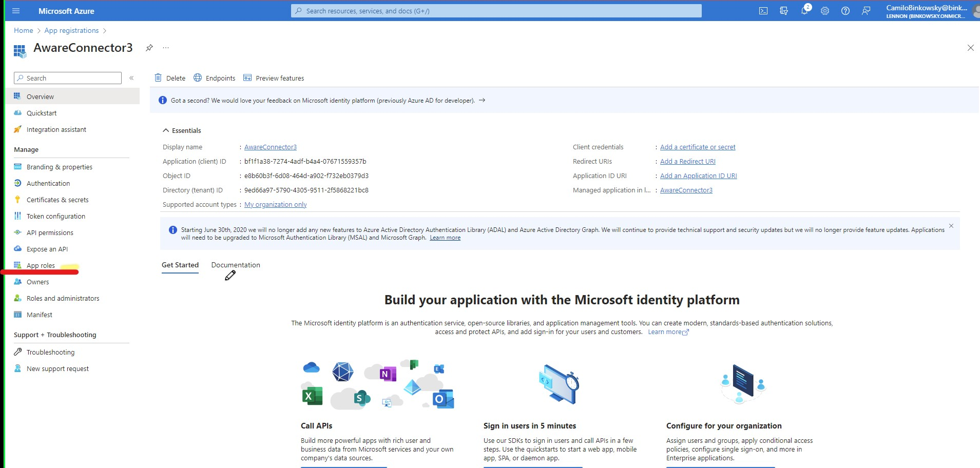The image size is (980, 468).
Task: Open the Manifest blade
Action: point(39,315)
